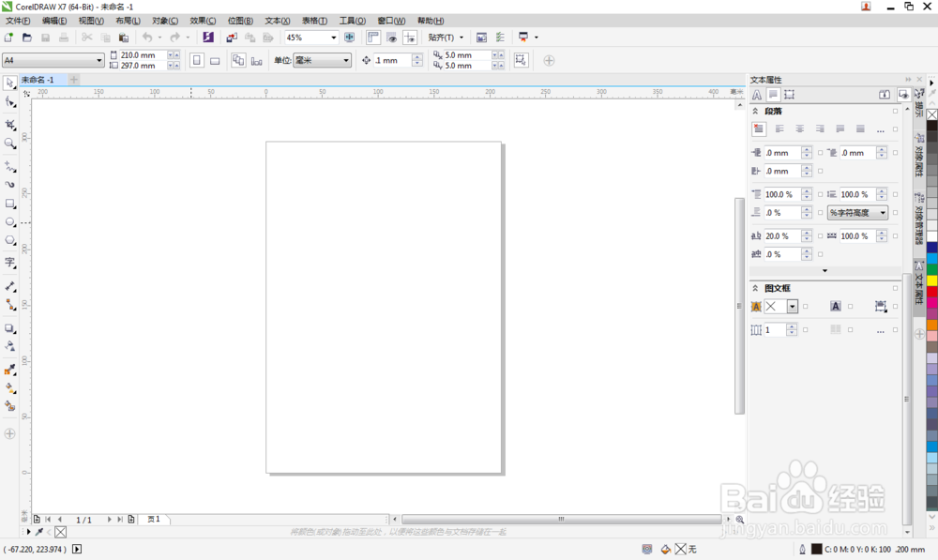938x560 pixels.
Task: Select the Parallel Dimension tool
Action: (10, 287)
